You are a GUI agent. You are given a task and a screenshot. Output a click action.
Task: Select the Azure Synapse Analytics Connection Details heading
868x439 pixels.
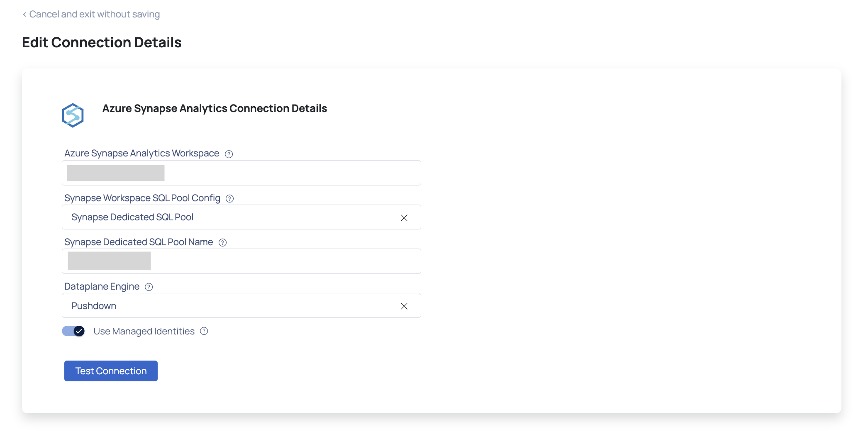(x=215, y=108)
